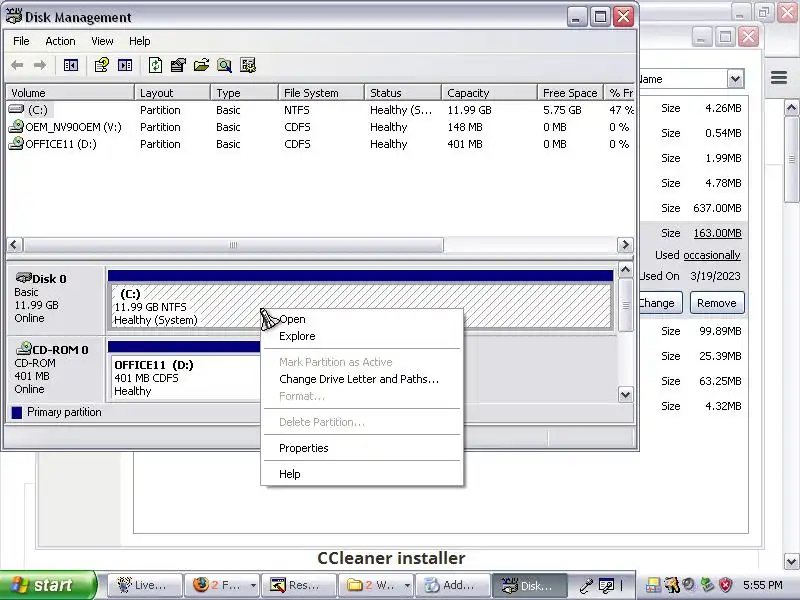Choose Help from the context menu
The height and width of the screenshot is (600, 800).
[362, 474]
